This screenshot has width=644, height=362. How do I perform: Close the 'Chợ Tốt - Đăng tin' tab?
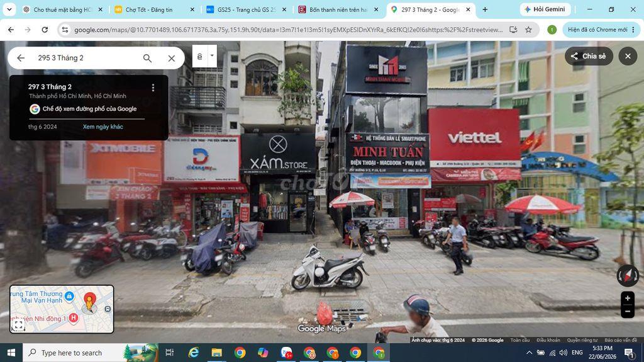[192, 9]
